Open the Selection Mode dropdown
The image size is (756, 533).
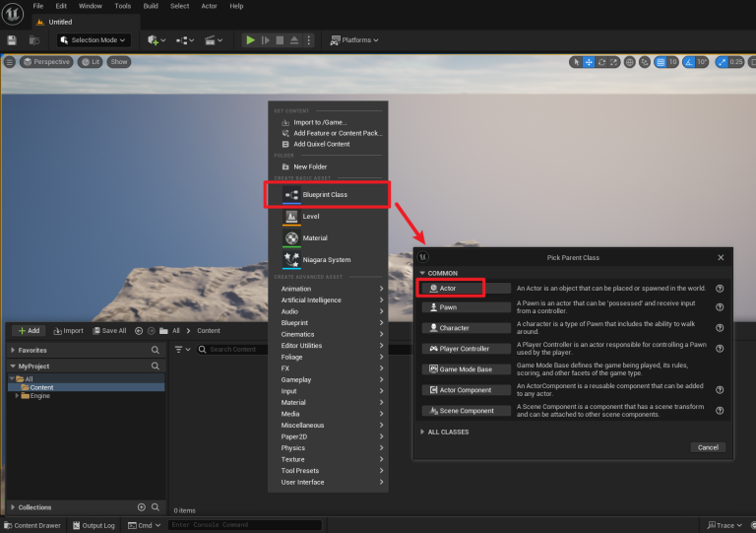point(94,40)
